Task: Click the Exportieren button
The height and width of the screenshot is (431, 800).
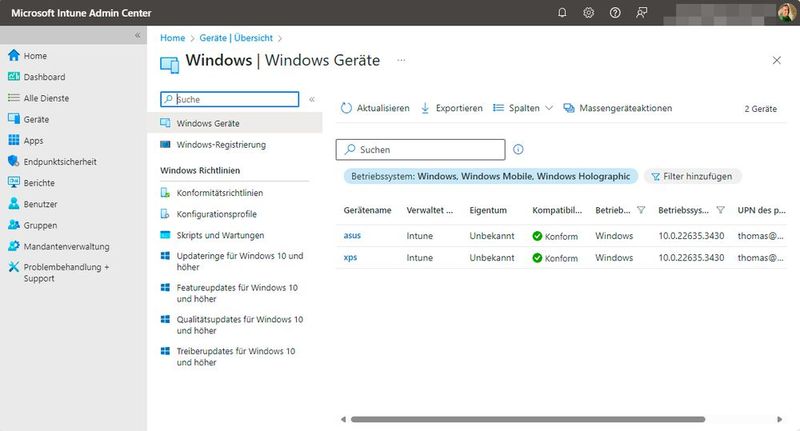Action: 452,108
